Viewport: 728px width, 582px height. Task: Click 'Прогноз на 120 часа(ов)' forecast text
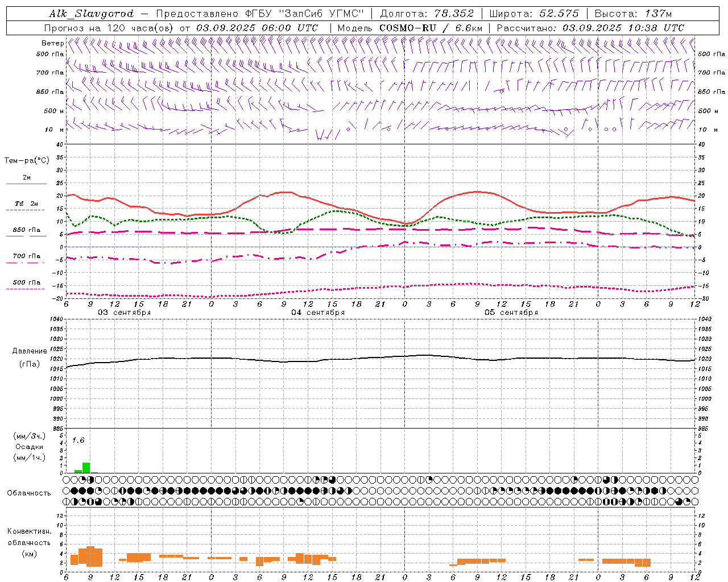[110, 28]
